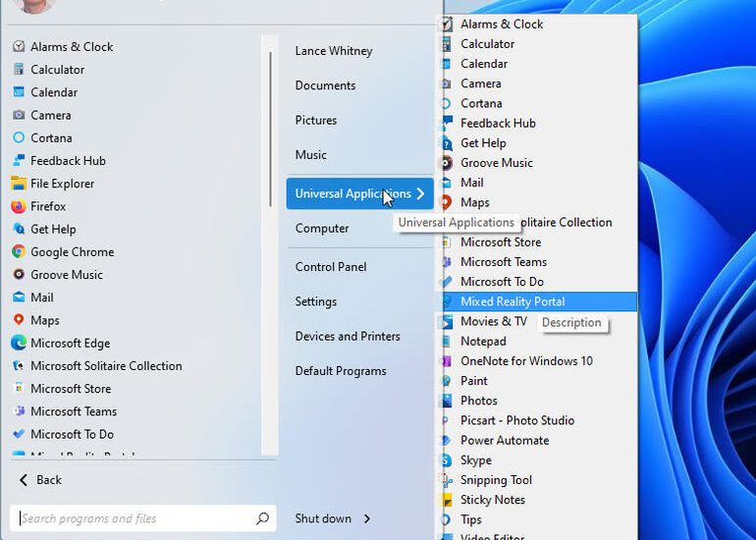Open Alarms & Clock in the submenu
756x540 pixels.
pos(502,24)
